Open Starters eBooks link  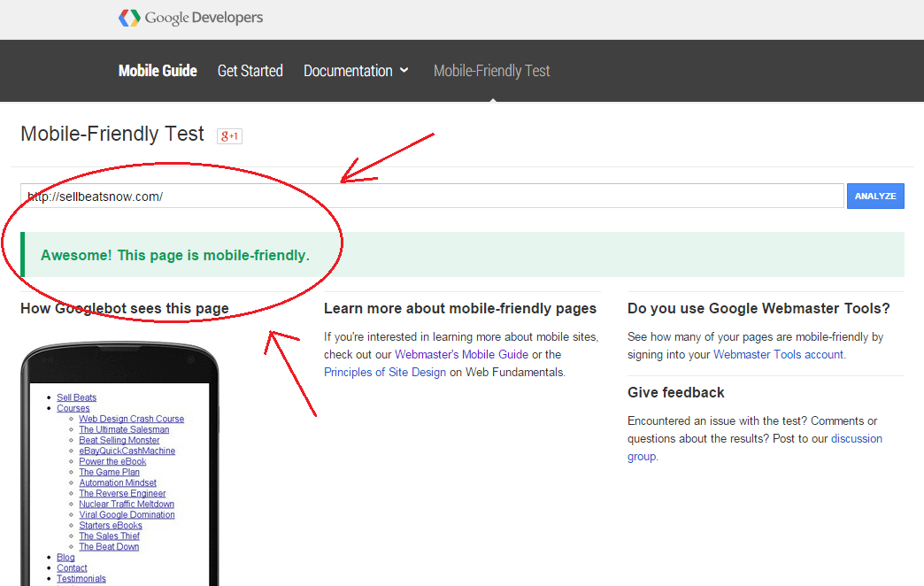(x=111, y=525)
